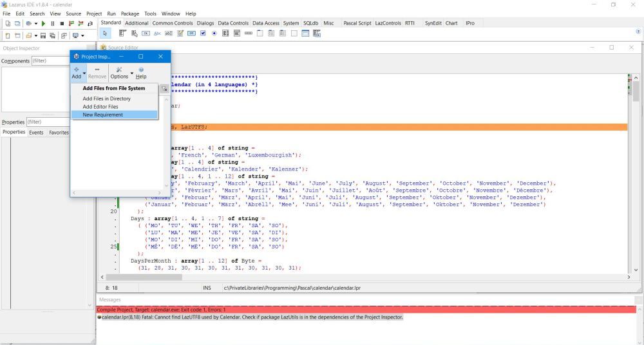Screen dimensions: 644x345
Task: Pick the TLabel 'Abc' component icon
Action: point(157,33)
